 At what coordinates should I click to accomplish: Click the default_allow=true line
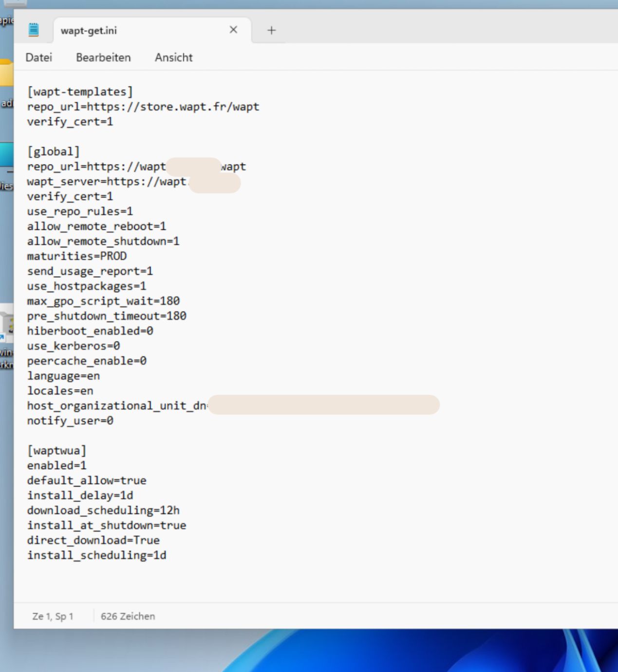[x=87, y=480]
